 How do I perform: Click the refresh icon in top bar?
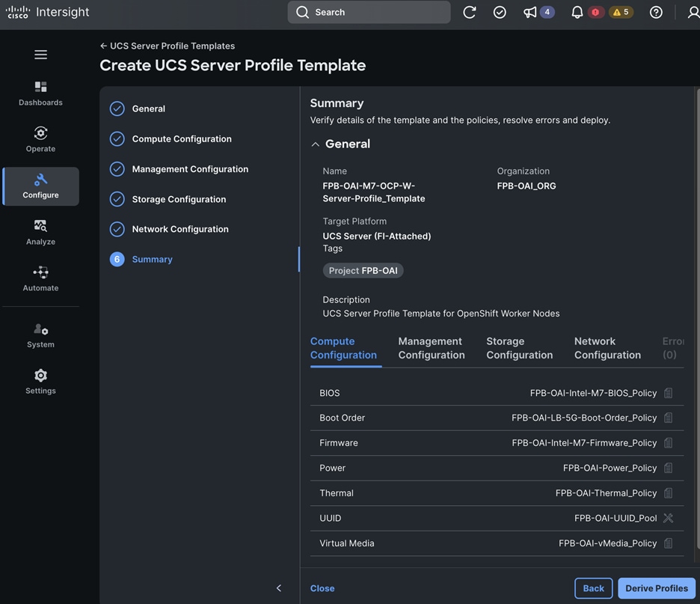(469, 12)
